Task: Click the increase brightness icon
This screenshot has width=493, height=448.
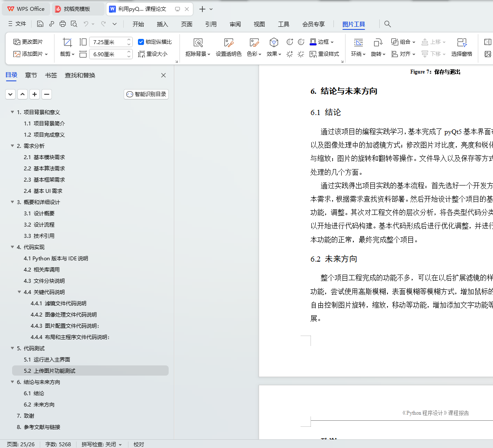Action: 290,54
